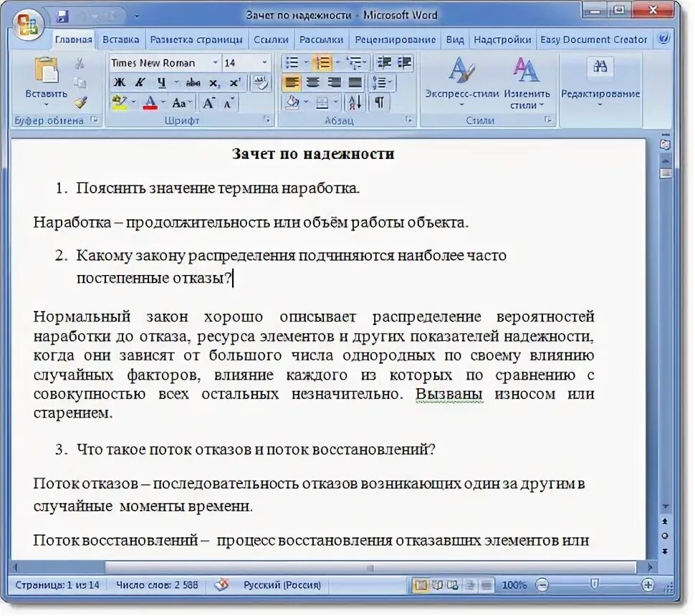Apply red font color
This screenshot has width=695, height=616.
(150, 103)
